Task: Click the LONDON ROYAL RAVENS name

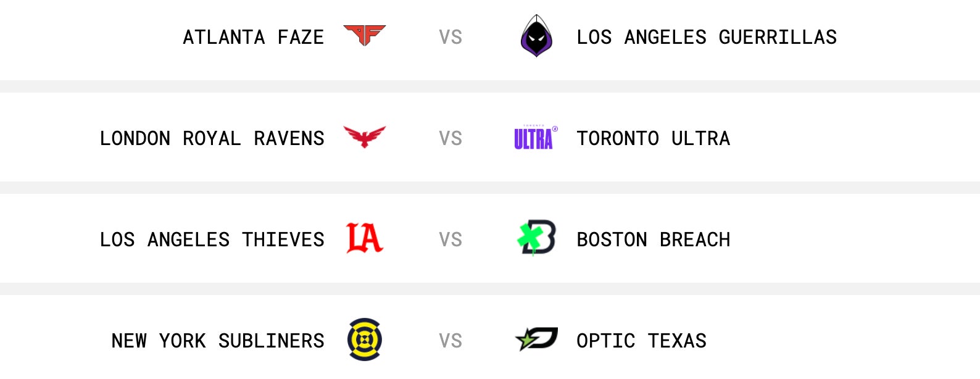Action: click(212, 138)
